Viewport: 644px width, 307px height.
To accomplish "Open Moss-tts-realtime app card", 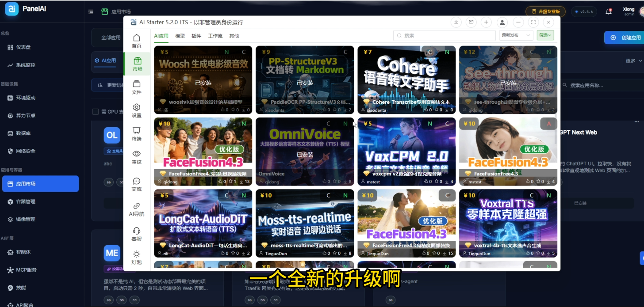I will [305, 224].
